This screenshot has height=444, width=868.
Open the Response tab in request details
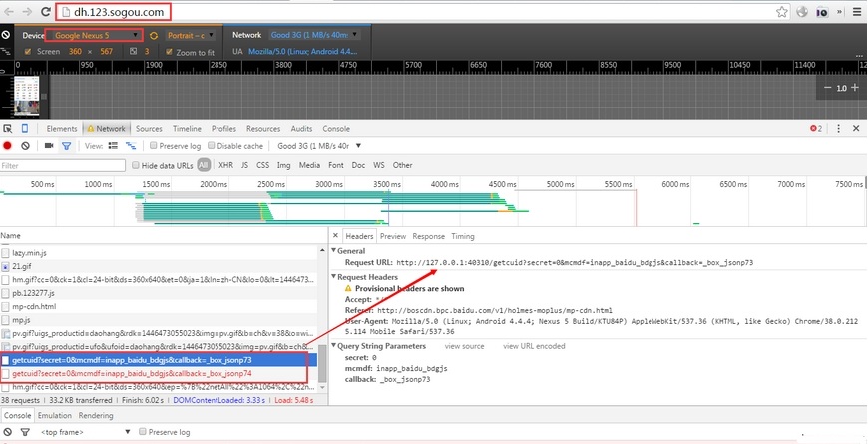tap(428, 236)
